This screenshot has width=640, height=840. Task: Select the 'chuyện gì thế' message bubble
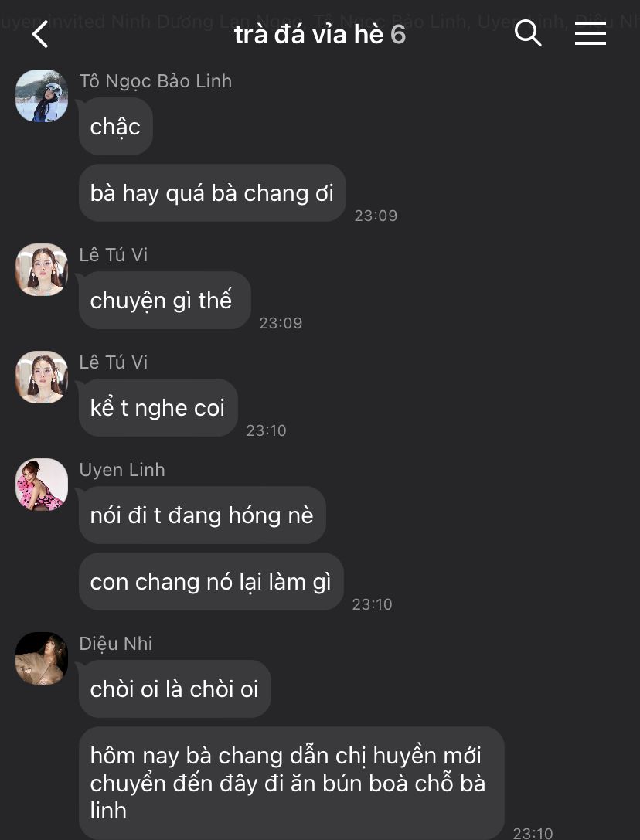(164, 301)
